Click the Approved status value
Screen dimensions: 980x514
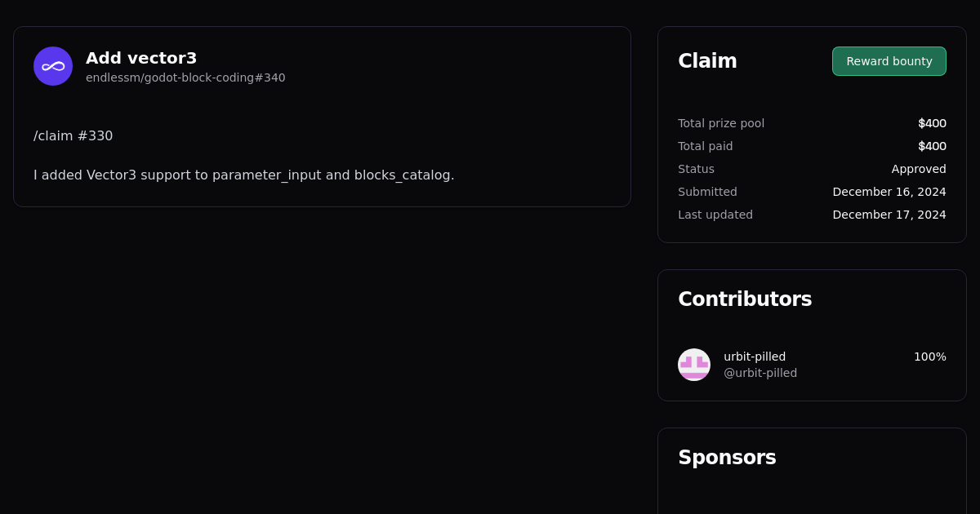919,169
